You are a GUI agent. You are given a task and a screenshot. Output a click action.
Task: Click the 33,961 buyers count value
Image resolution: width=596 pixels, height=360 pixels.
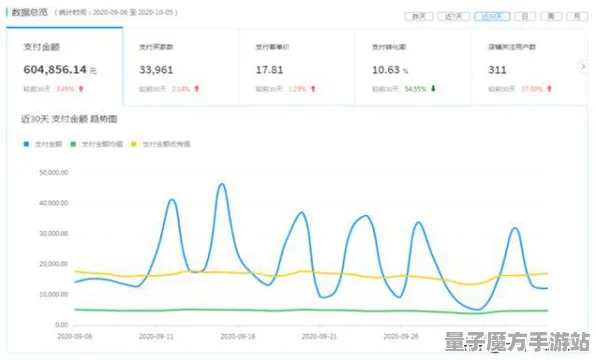[x=156, y=70]
